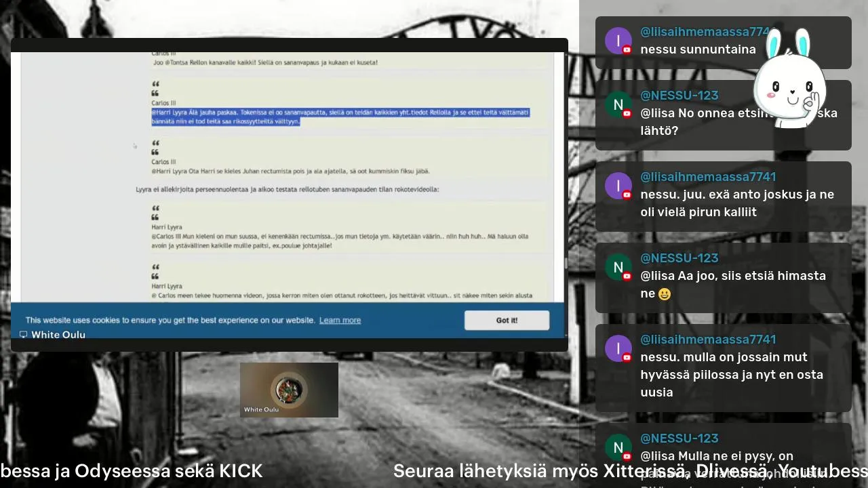
Task: Click the 'Got it!' cookie button
Action: [507, 320]
